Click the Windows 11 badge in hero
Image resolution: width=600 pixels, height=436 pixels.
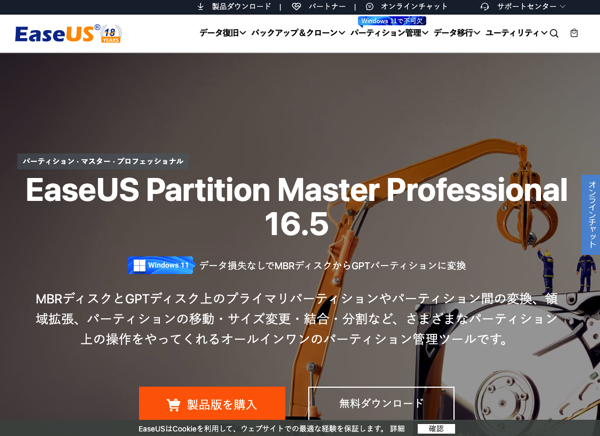(x=161, y=265)
